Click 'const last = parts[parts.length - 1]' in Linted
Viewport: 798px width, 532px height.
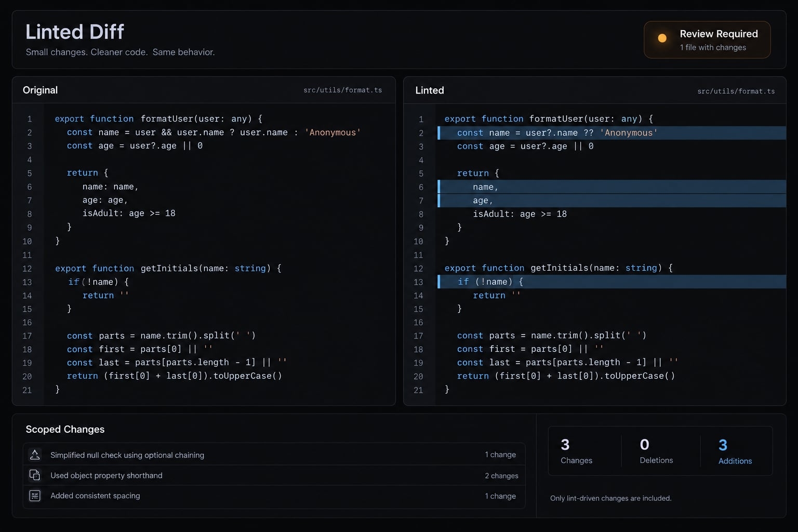coord(568,363)
